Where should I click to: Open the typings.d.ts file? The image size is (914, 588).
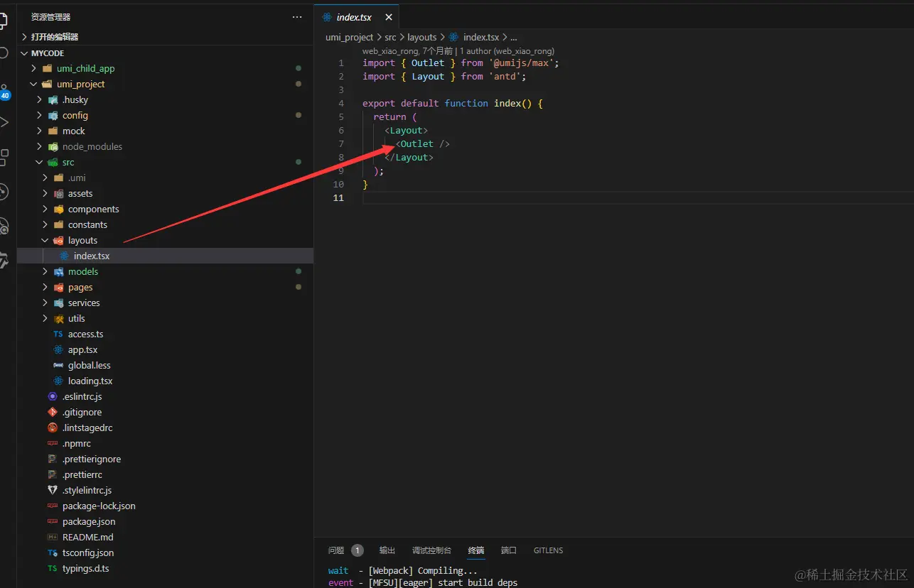(x=165, y=569)
